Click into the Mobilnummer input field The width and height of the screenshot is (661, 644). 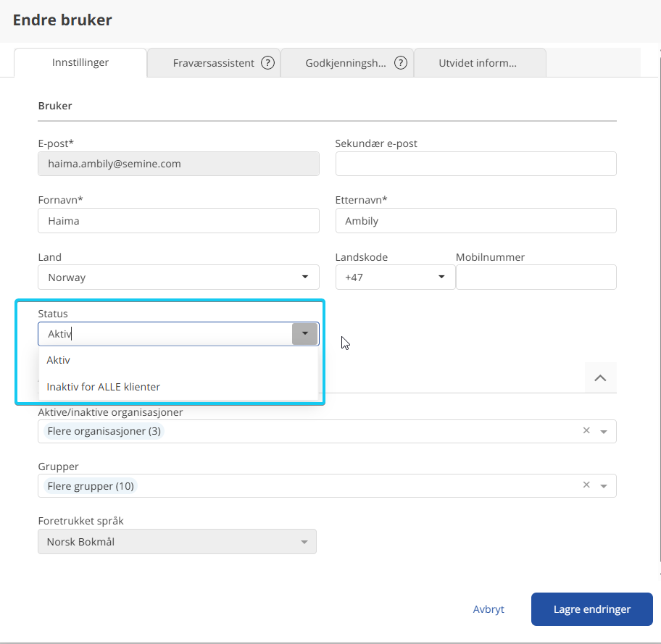coord(536,277)
